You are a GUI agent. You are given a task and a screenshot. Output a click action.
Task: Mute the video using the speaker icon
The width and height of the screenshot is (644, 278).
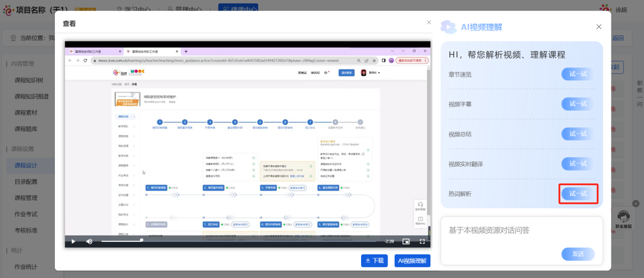point(89,241)
